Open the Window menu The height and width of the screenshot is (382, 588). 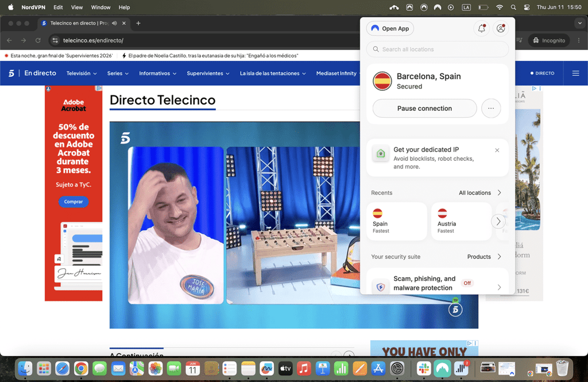[101, 7]
